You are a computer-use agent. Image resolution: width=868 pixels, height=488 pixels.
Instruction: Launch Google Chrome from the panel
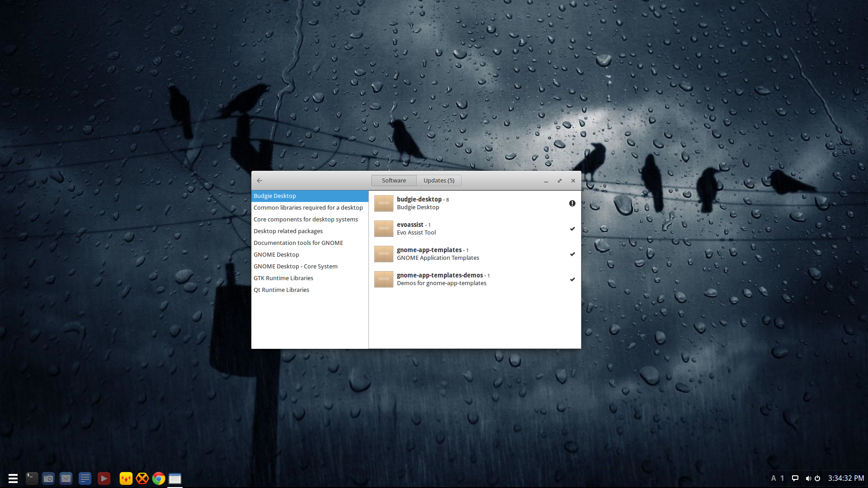pyautogui.click(x=159, y=479)
